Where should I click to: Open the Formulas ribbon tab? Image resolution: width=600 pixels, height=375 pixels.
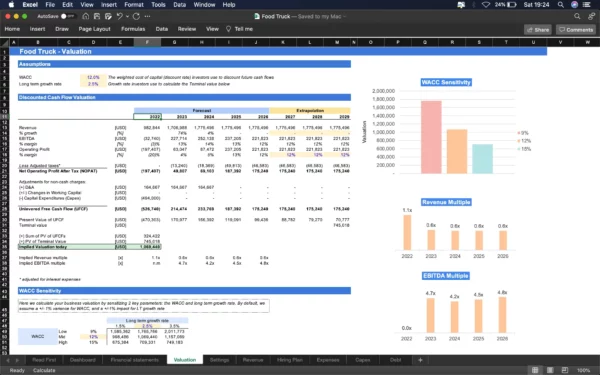pyautogui.click(x=133, y=29)
